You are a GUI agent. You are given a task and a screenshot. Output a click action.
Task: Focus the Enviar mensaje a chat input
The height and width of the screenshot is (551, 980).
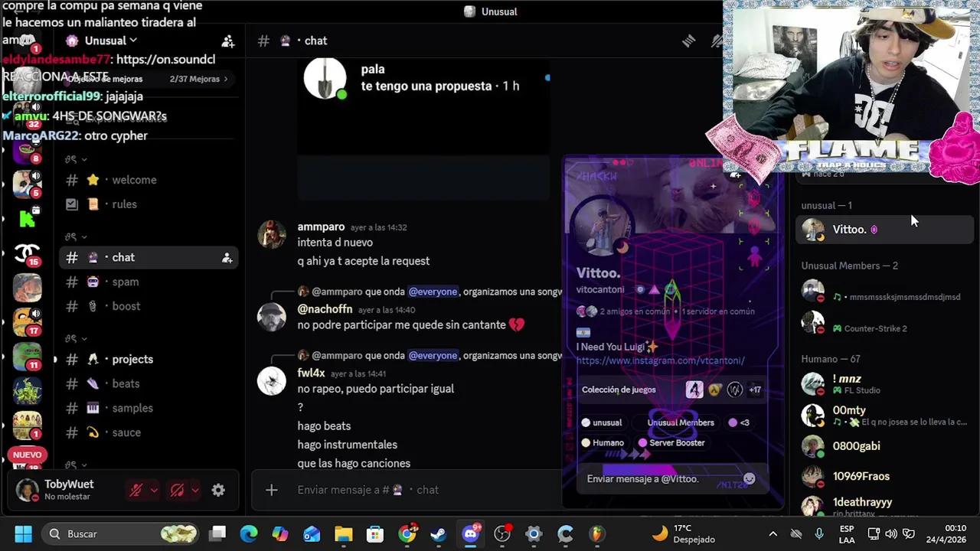pos(427,490)
